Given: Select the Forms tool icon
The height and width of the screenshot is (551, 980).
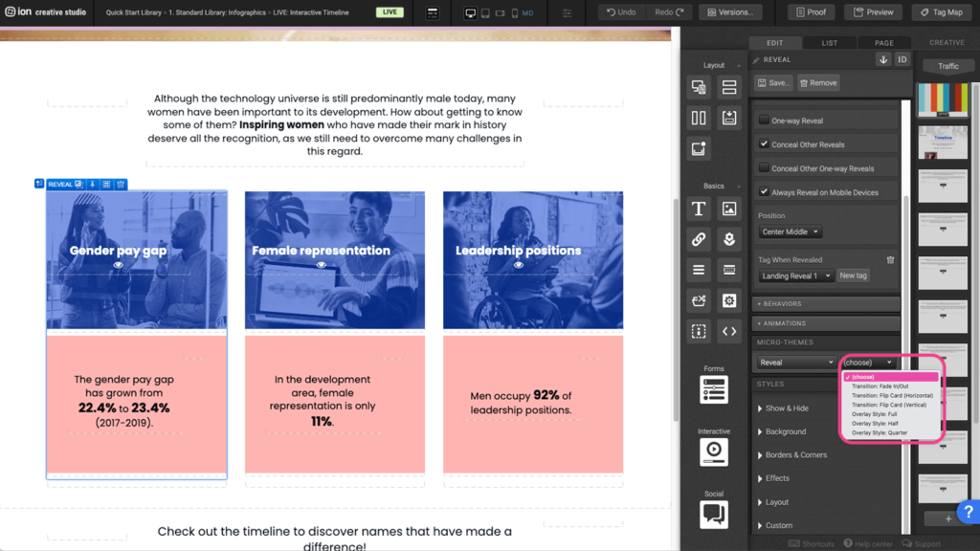Looking at the screenshot, I should pos(714,389).
